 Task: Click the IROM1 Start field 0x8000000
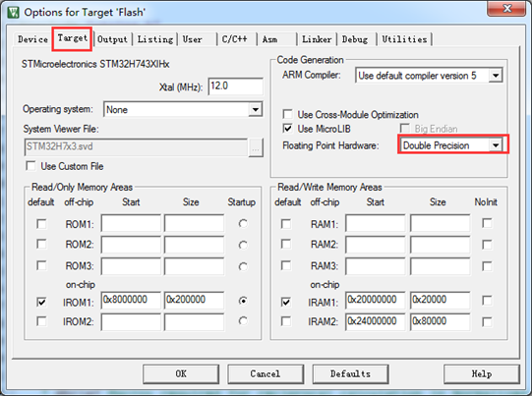[131, 300]
